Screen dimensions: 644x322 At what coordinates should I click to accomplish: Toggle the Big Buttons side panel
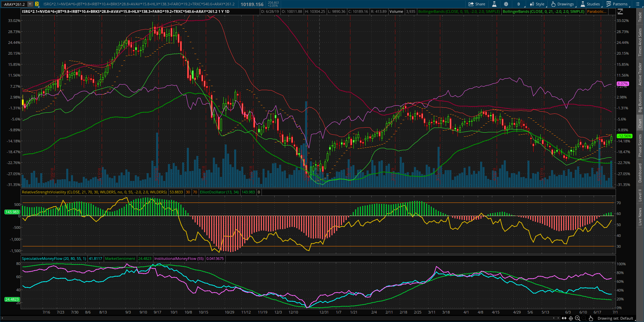(640, 102)
